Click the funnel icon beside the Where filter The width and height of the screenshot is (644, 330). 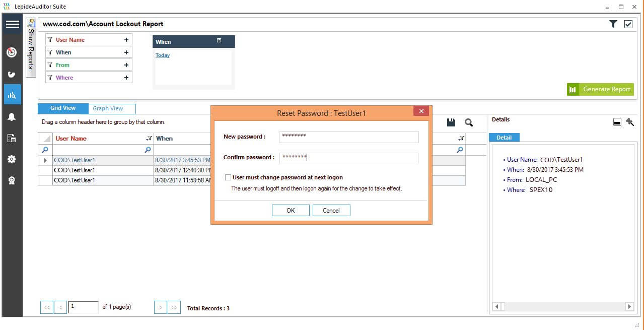(50, 78)
